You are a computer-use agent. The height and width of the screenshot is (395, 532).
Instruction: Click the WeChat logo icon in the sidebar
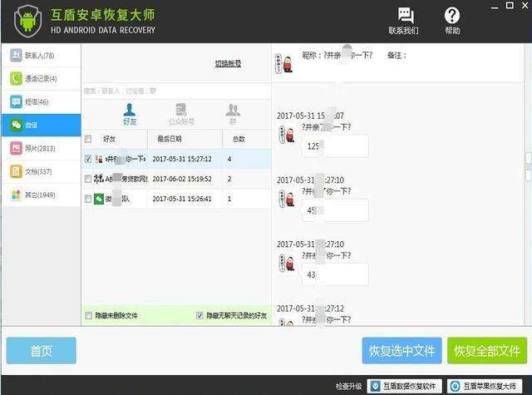[x=16, y=125]
